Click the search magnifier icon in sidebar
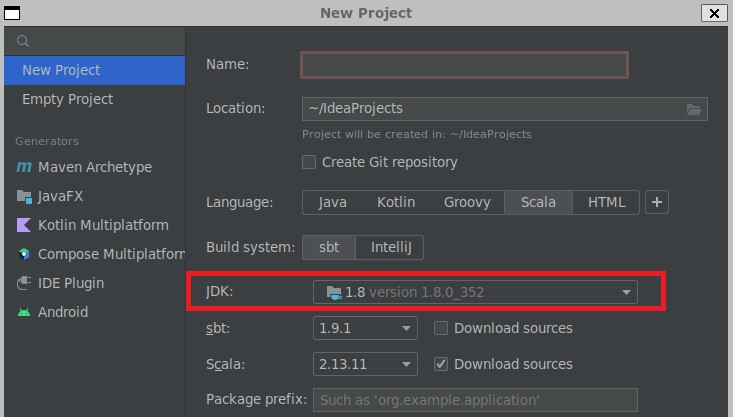733x417 pixels. pos(22,41)
